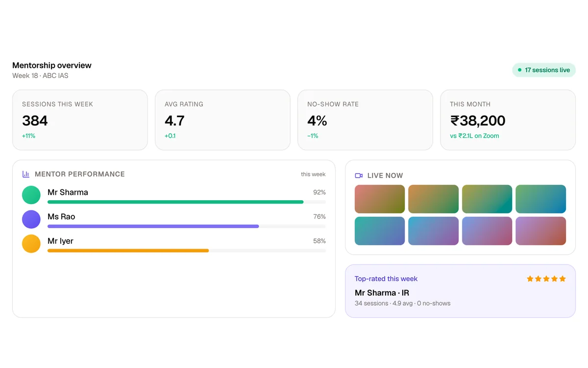Viewport: 588px width, 368px height.
Task: Click Mr Iyer's orange avatar
Action: [x=31, y=244]
